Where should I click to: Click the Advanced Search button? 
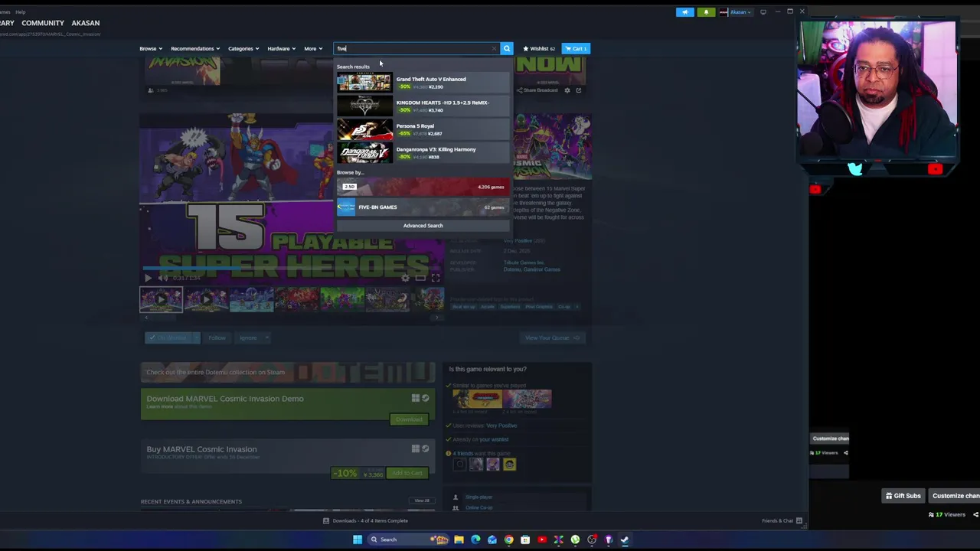point(423,226)
